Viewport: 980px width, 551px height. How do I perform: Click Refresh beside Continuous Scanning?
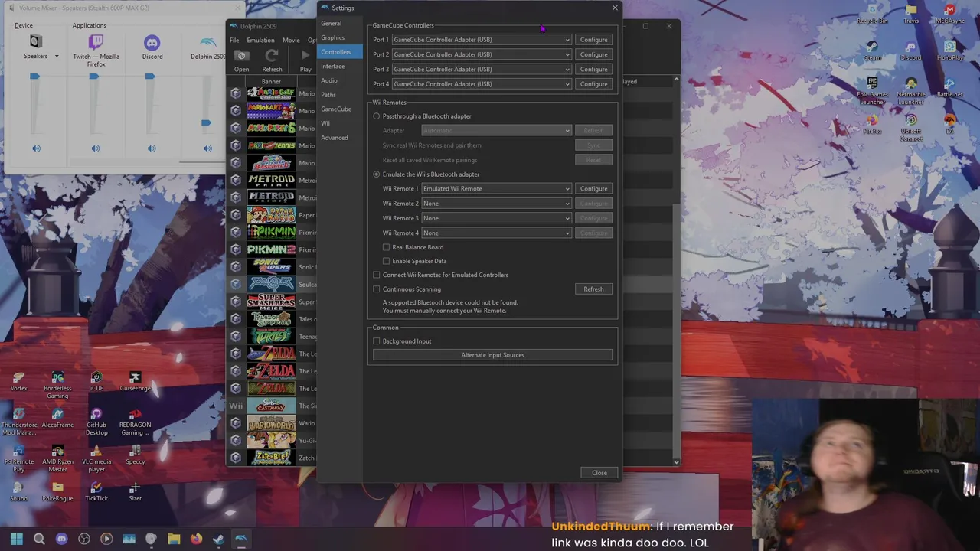tap(593, 289)
